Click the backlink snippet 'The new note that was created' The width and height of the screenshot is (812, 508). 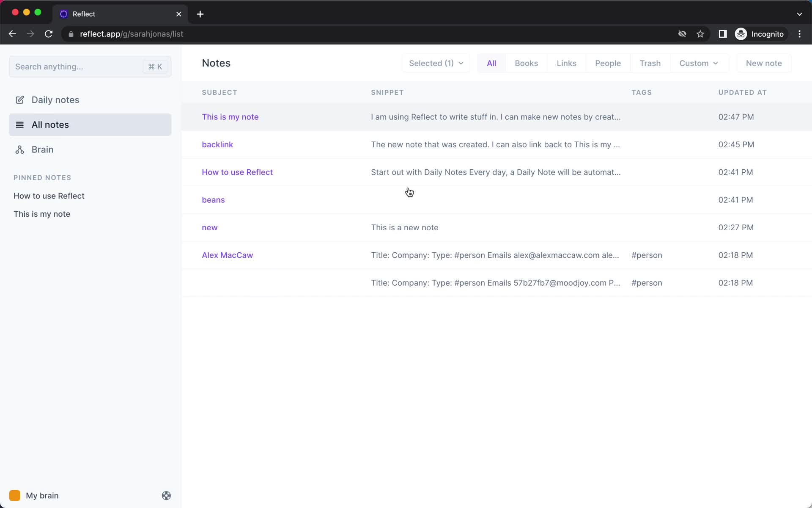click(495, 144)
